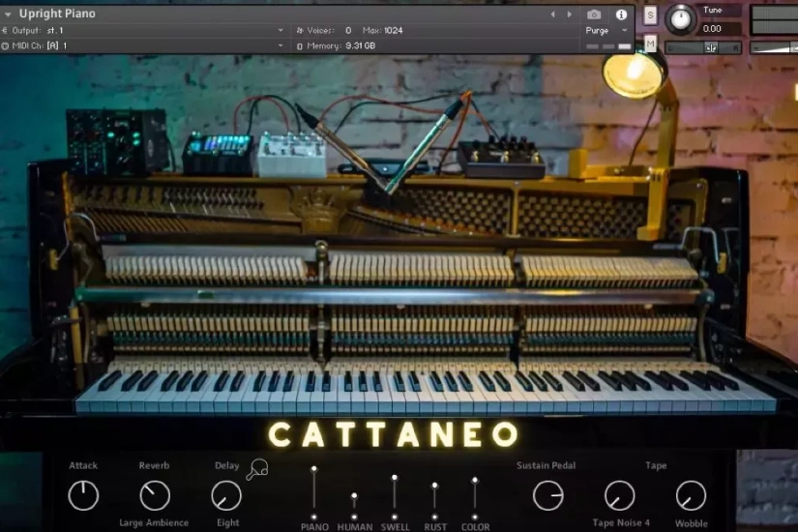Open the Tape Noise 4 selector

pyautogui.click(x=621, y=523)
